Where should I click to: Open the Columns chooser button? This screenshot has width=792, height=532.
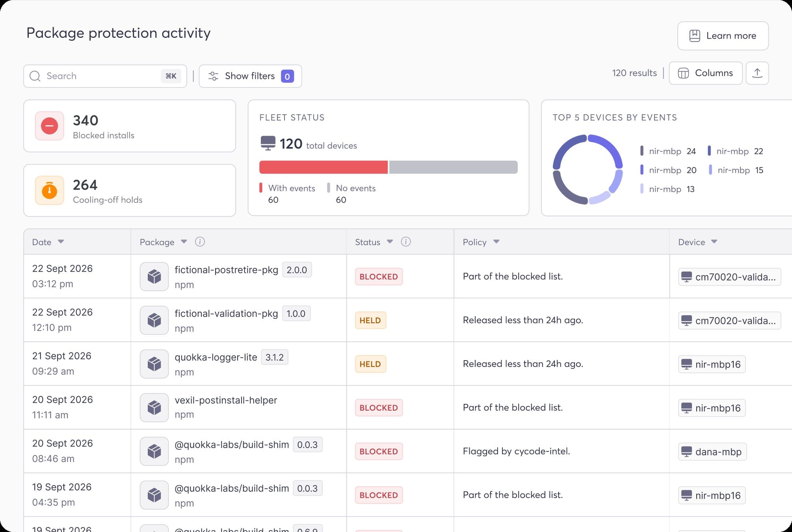(x=705, y=73)
